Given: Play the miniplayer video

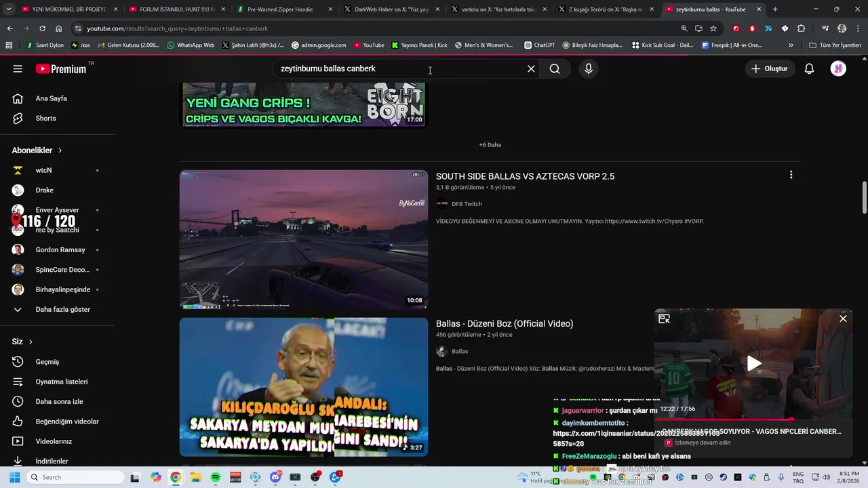Looking at the screenshot, I should (x=754, y=364).
